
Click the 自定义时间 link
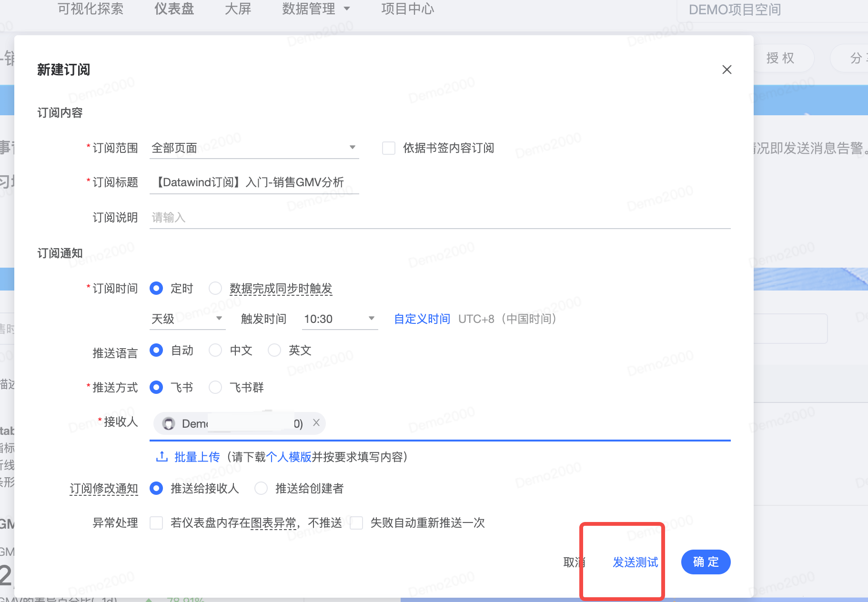click(x=422, y=319)
